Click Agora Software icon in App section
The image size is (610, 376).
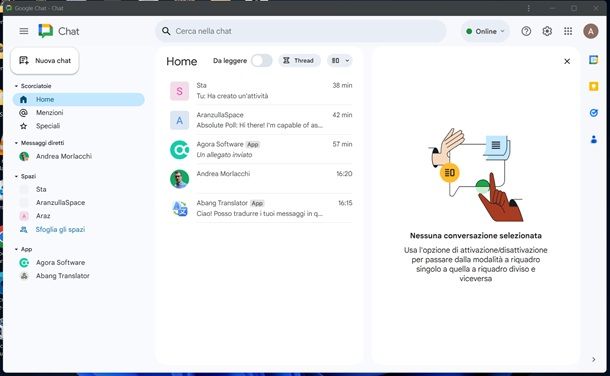click(24, 263)
